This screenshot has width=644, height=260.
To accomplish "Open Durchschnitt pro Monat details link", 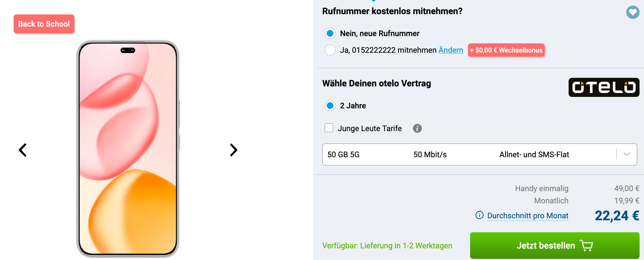I will tap(528, 216).
